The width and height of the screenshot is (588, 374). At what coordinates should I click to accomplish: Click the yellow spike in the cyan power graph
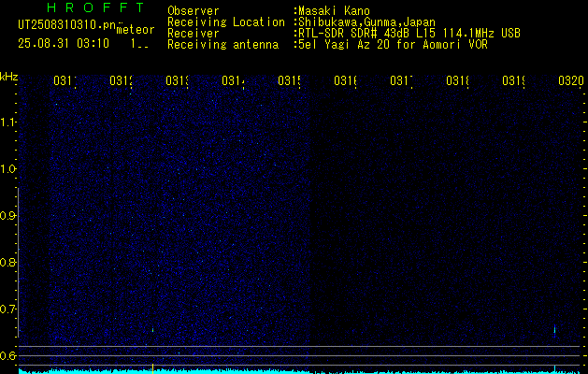[x=152, y=368]
